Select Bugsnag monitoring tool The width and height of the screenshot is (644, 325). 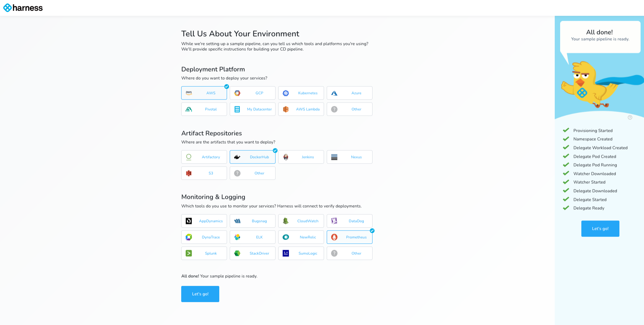tap(253, 221)
